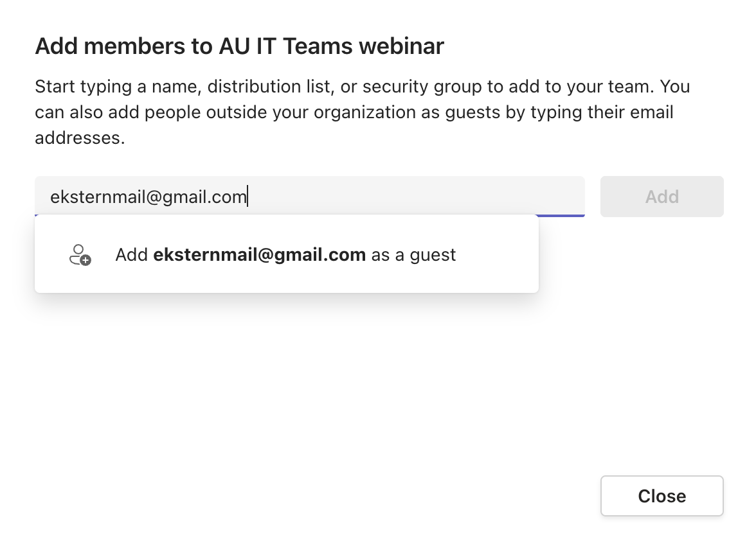Click 'as a guest' text in dropdown suggestion

tap(413, 254)
